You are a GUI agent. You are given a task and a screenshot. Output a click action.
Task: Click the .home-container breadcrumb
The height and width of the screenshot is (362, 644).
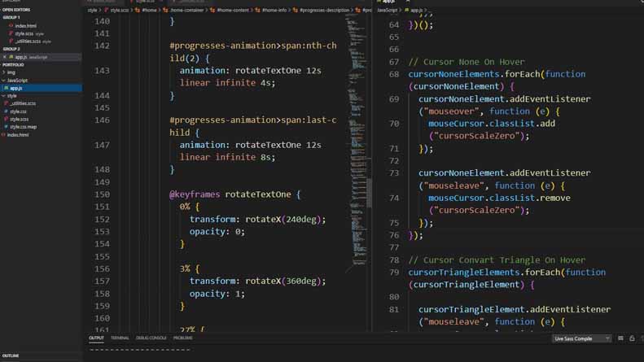pyautogui.click(x=187, y=11)
